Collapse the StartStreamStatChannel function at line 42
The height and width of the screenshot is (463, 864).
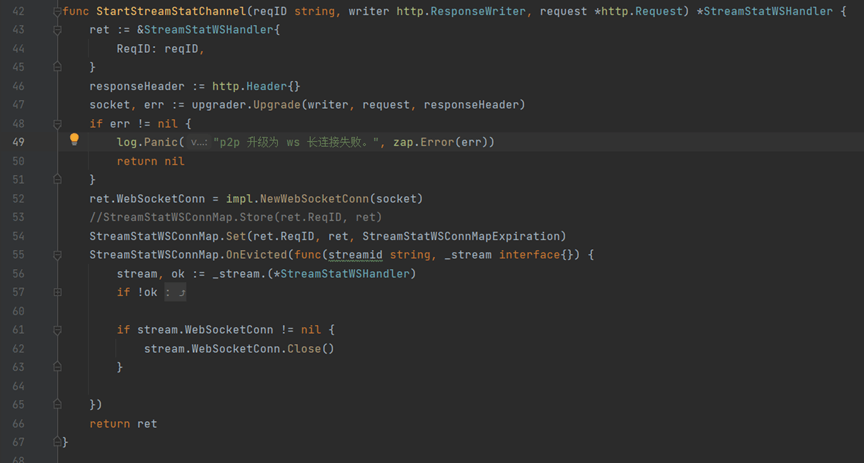coord(57,11)
